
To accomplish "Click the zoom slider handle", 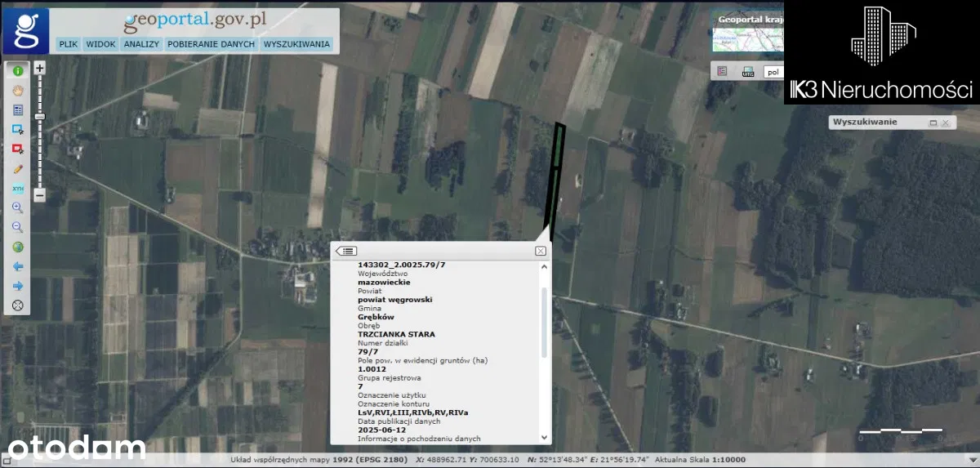I will pos(39,117).
